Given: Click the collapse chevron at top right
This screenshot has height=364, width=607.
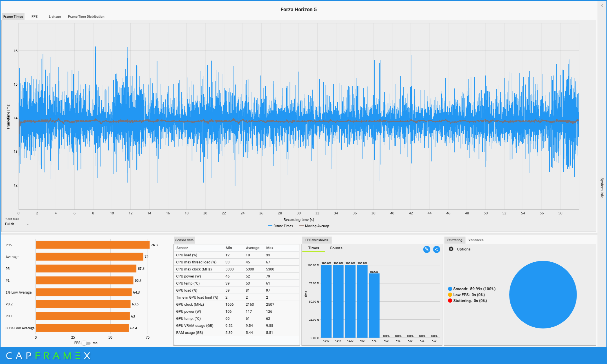Looking at the screenshot, I should coord(602,6).
